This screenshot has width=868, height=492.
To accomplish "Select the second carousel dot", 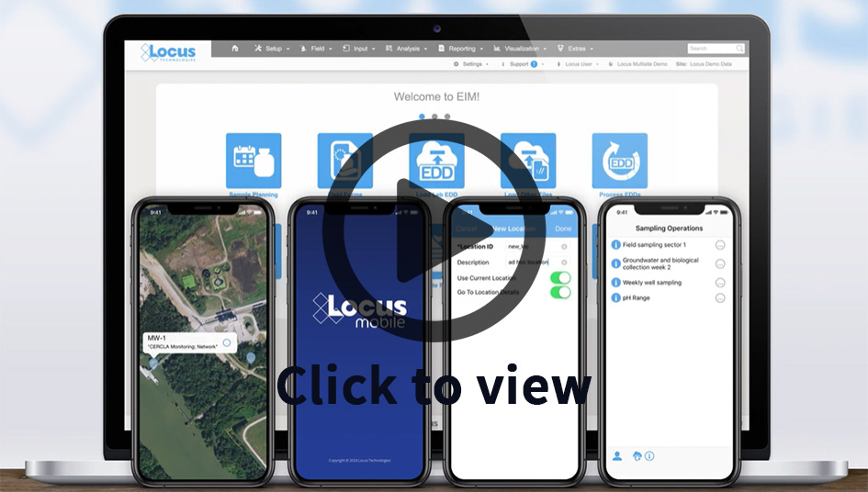I will pos(434,117).
